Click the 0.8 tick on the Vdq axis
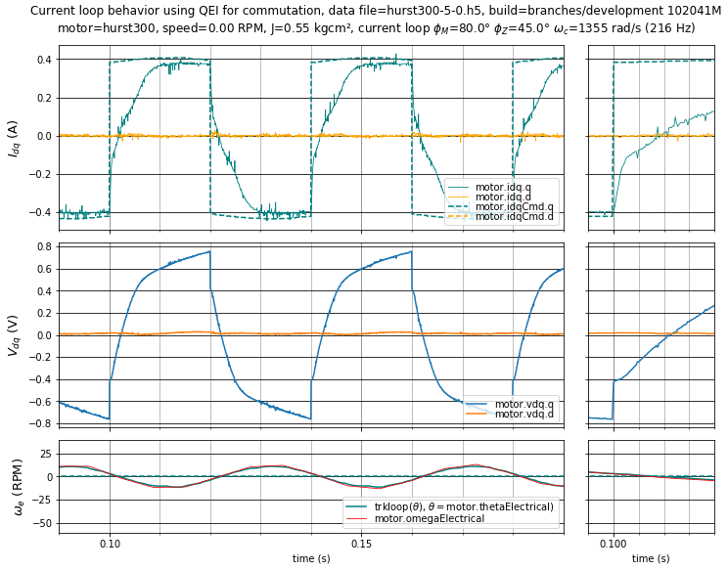 44,246
